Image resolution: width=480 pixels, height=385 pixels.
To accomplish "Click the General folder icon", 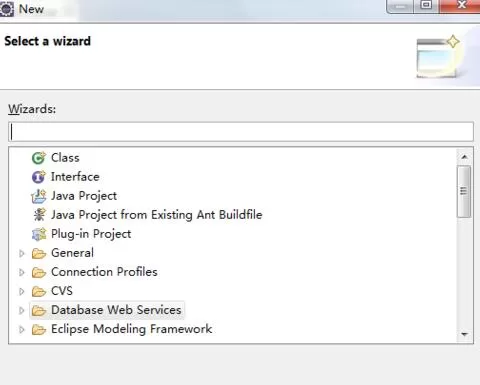I will [39, 253].
